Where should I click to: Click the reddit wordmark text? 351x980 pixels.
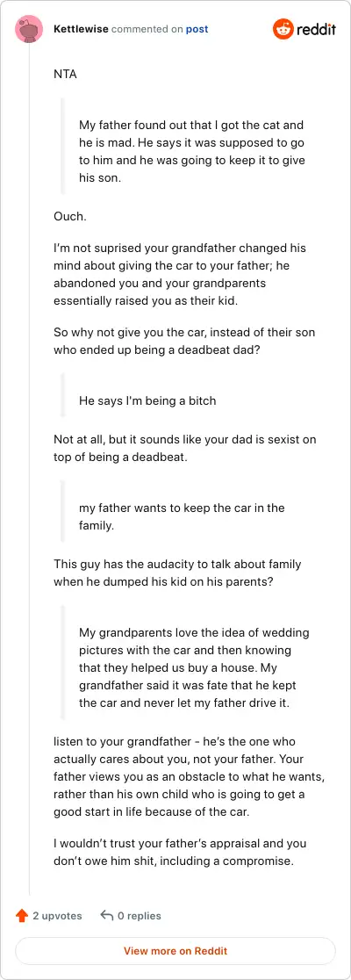pyautogui.click(x=316, y=29)
